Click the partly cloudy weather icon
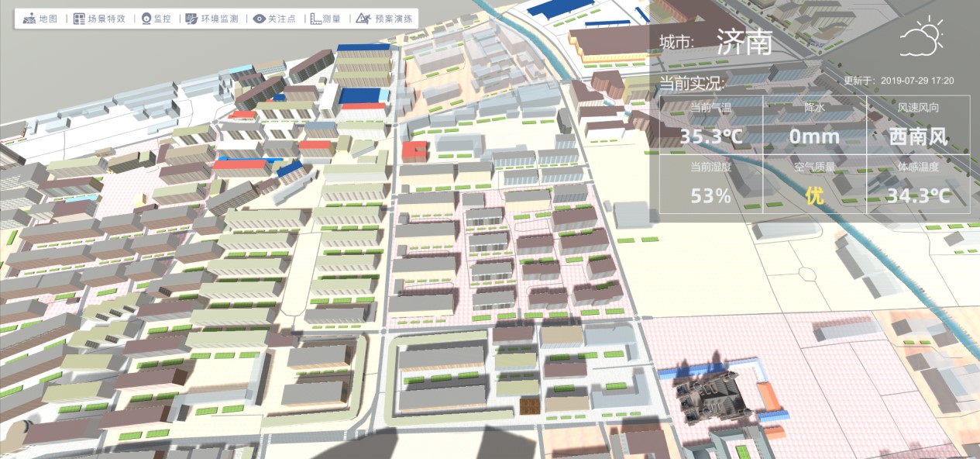Screen dimensions: 980x459 click(920, 38)
